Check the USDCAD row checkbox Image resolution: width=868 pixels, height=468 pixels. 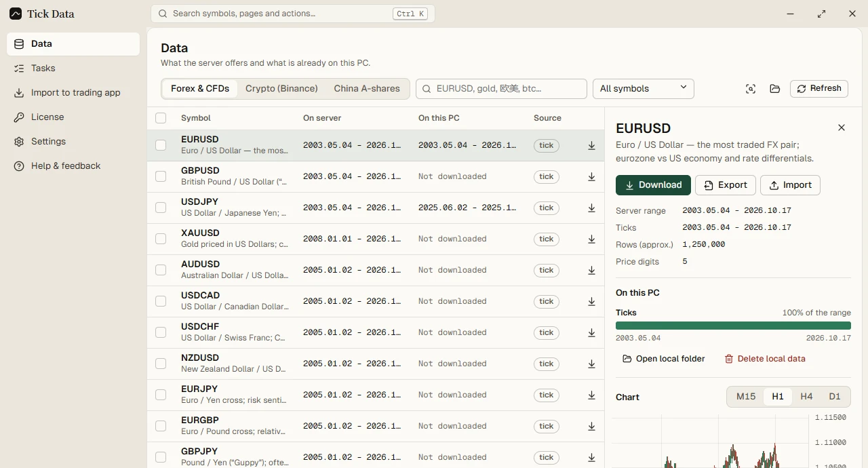click(x=161, y=301)
